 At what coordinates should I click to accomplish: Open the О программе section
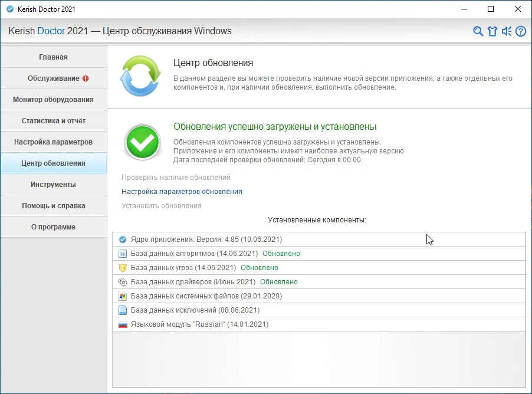point(54,226)
